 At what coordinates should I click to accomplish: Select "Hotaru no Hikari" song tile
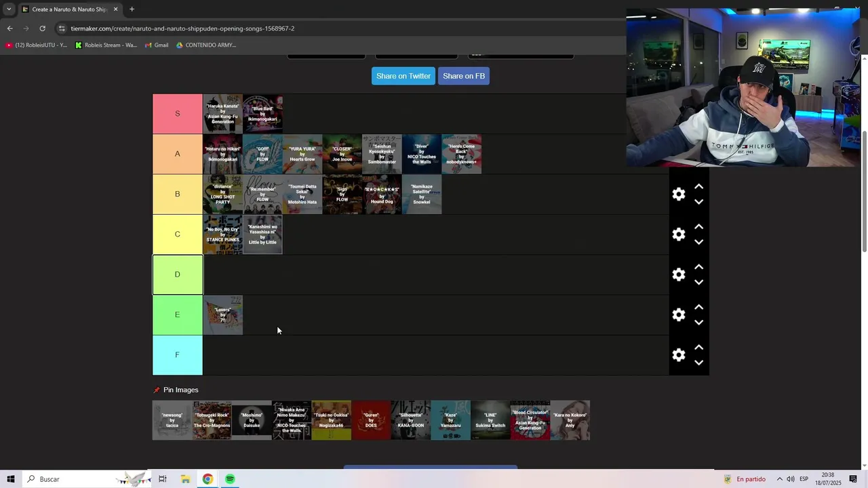point(222,154)
